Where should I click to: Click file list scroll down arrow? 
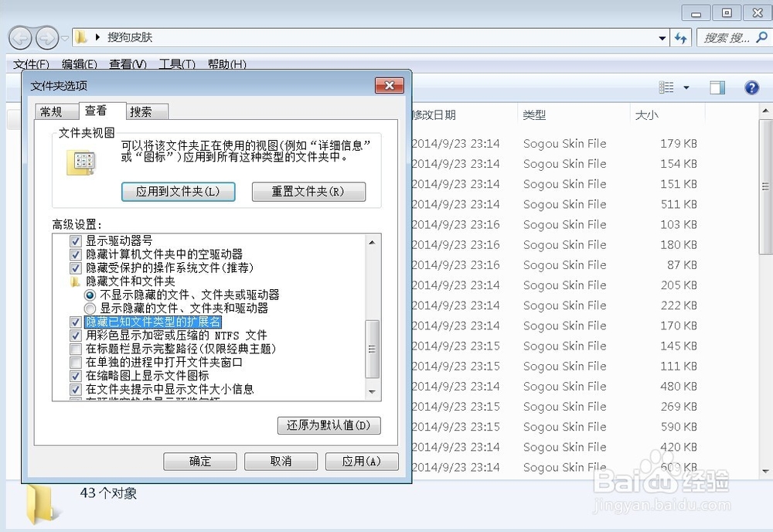765,472
